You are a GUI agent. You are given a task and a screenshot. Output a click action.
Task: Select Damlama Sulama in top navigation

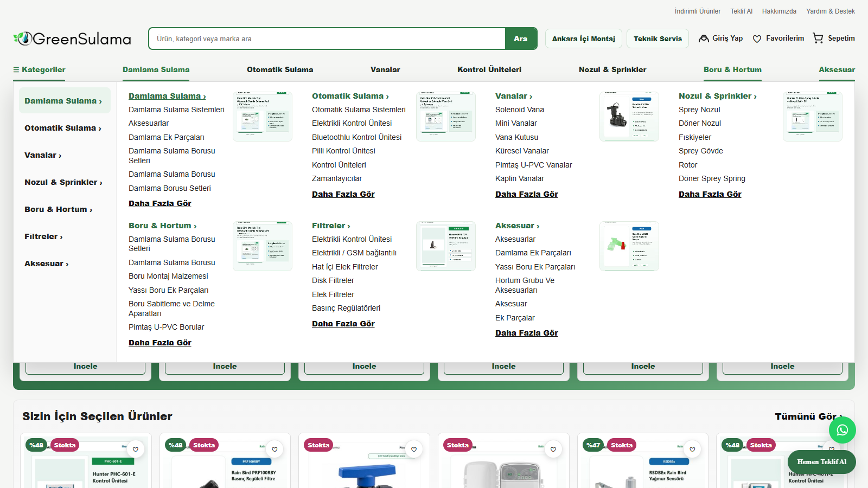coord(156,70)
